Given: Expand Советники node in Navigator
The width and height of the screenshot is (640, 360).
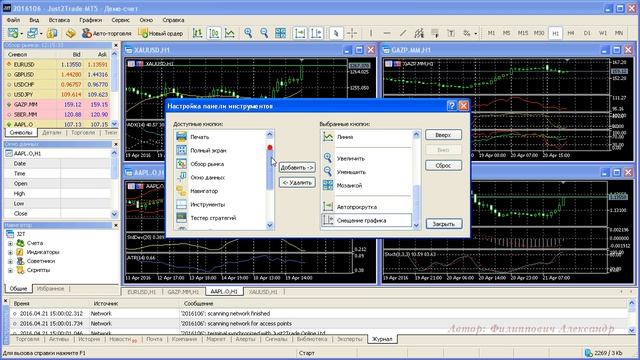Looking at the screenshot, I should pos(10,261).
